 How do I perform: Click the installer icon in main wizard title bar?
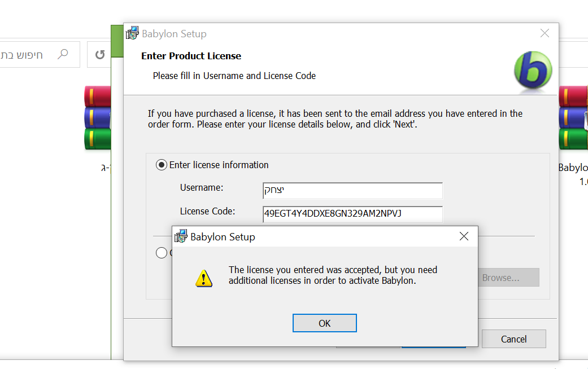132,33
